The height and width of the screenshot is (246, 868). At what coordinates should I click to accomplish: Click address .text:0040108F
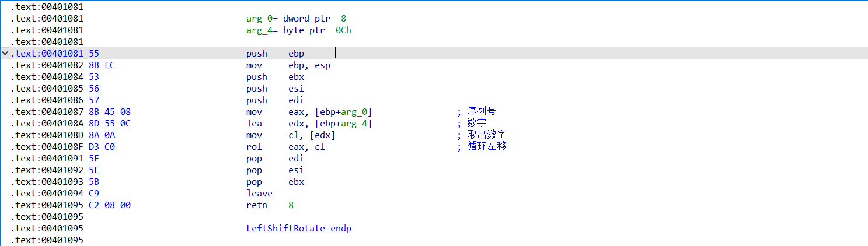[x=47, y=147]
